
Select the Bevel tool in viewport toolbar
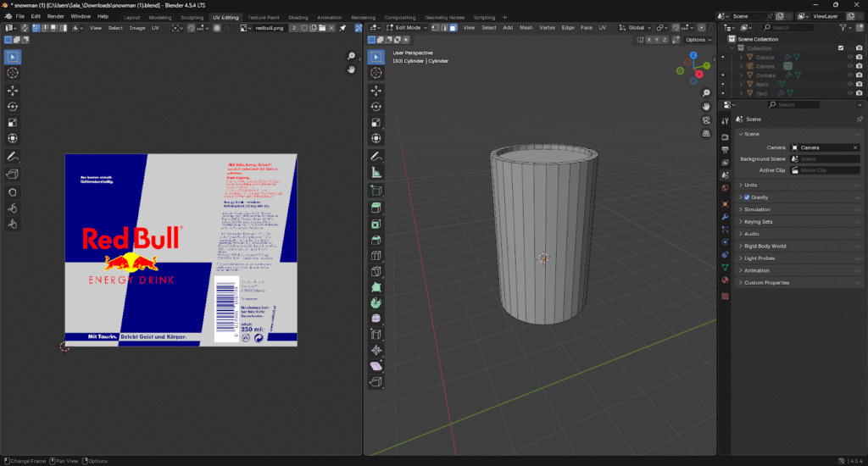click(x=376, y=240)
